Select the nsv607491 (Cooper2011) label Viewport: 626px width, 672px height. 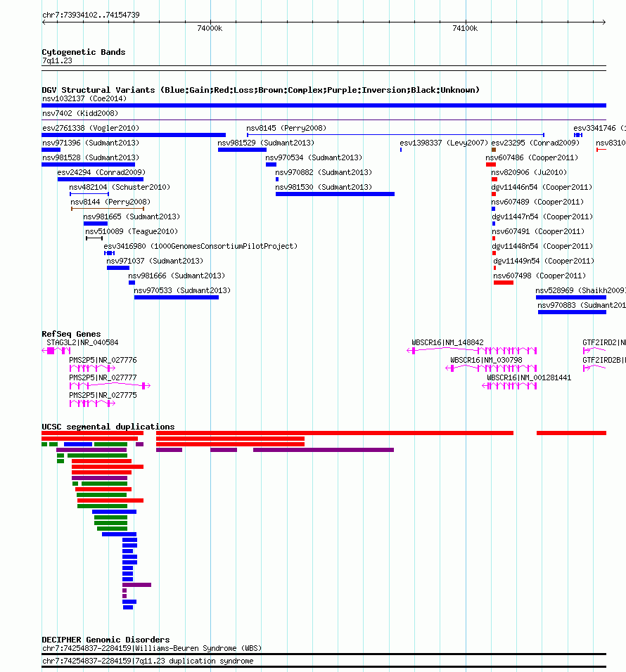[537, 231]
